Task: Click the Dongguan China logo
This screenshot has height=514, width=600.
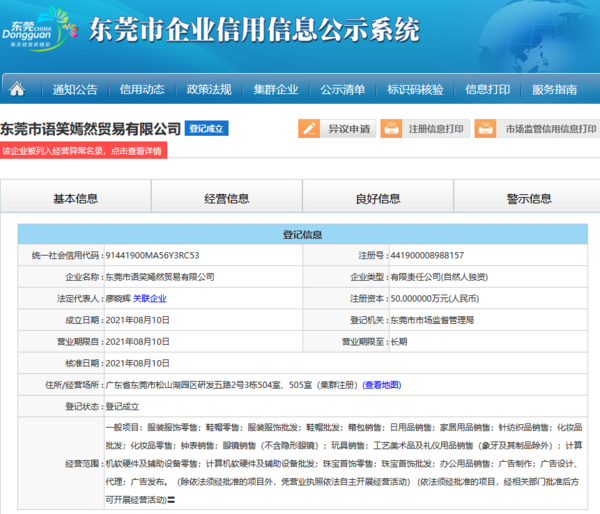Action: (x=40, y=29)
